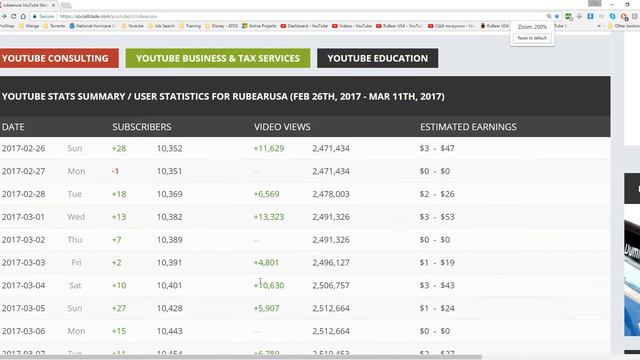The height and width of the screenshot is (360, 640).
Task: Minimize the Chrome browser window
Action: pos(612,4)
